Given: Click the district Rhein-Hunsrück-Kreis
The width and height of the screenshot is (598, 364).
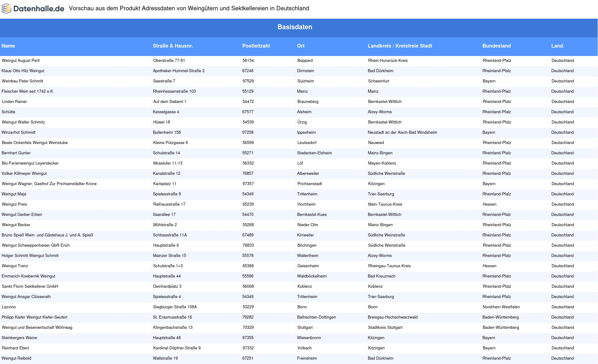Looking at the screenshot, I should click(388, 61).
